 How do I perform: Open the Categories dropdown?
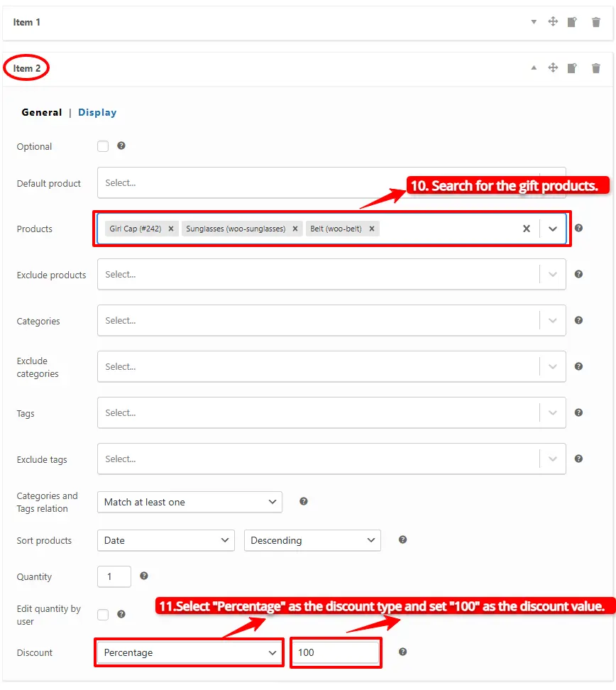click(331, 320)
